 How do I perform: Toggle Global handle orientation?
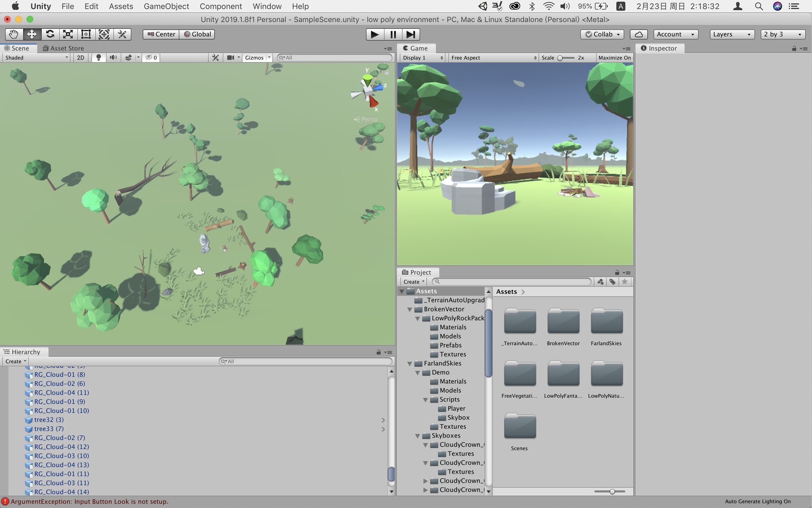pos(197,35)
